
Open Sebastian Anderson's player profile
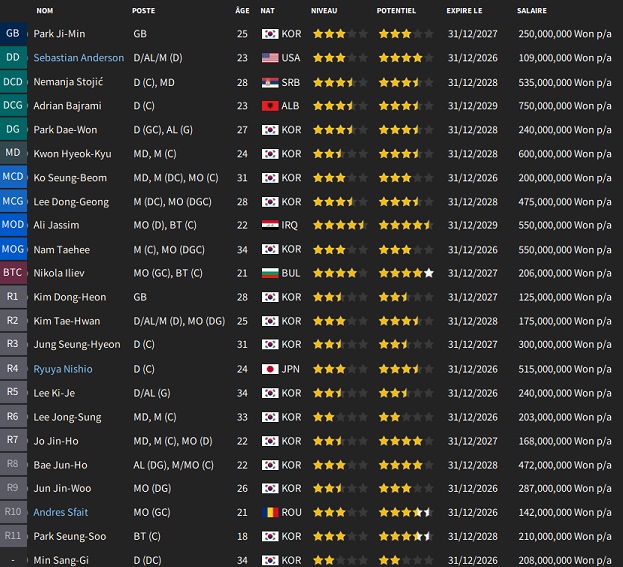(x=79, y=58)
